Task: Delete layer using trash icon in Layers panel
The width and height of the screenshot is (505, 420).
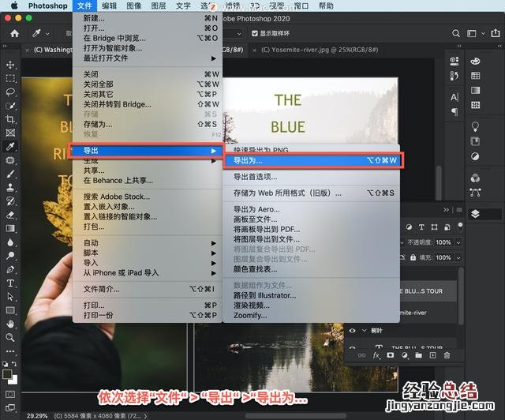Action: [447, 355]
